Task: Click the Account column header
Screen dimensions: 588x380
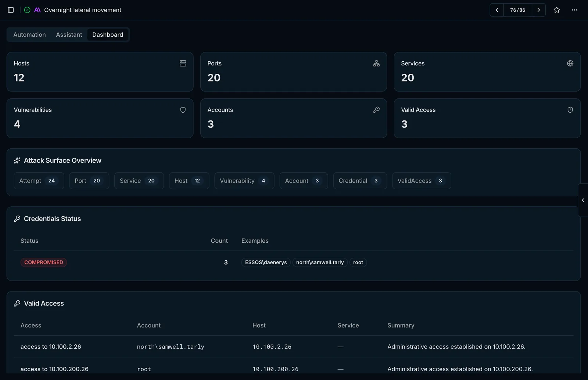Action: (x=149, y=325)
